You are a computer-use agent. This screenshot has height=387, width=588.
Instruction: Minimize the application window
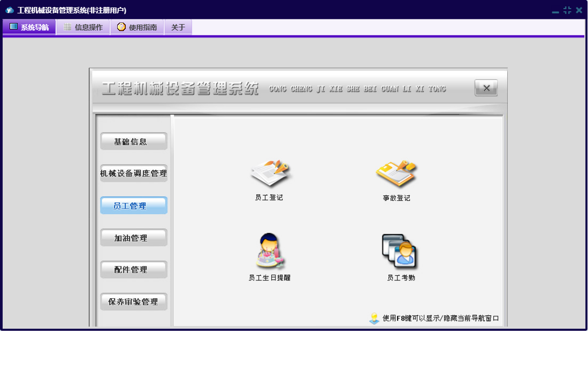tap(555, 11)
